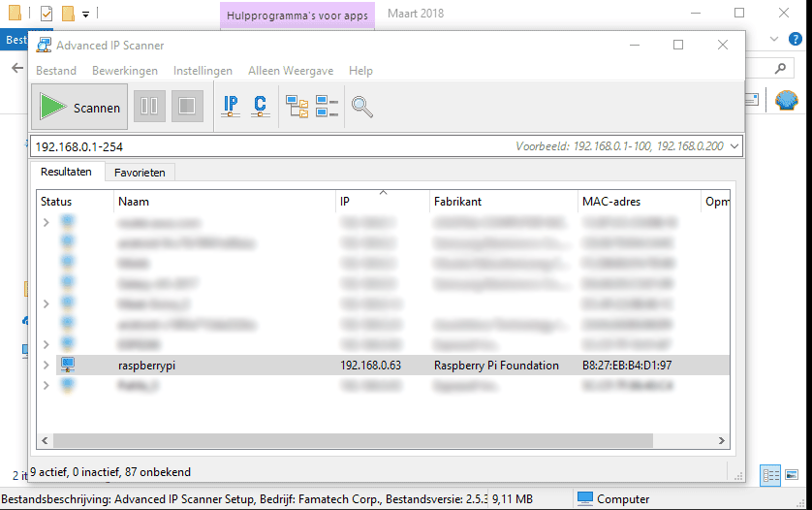Sort by the Naam column header
Image resolution: width=812 pixels, height=510 pixels.
click(224, 202)
